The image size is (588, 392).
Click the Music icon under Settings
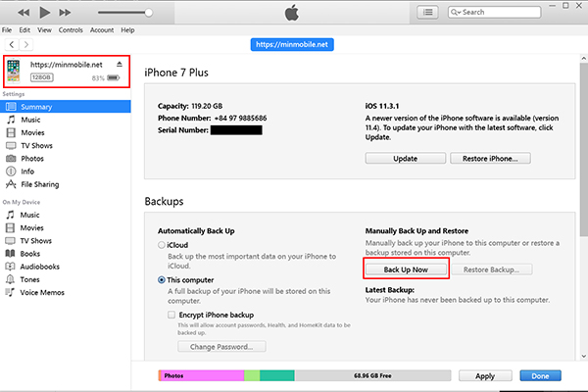tap(11, 120)
